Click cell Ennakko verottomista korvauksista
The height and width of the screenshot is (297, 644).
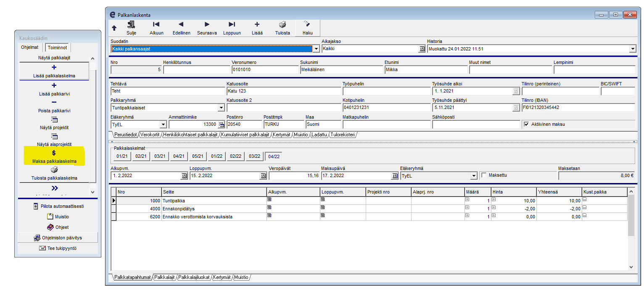[214, 217]
